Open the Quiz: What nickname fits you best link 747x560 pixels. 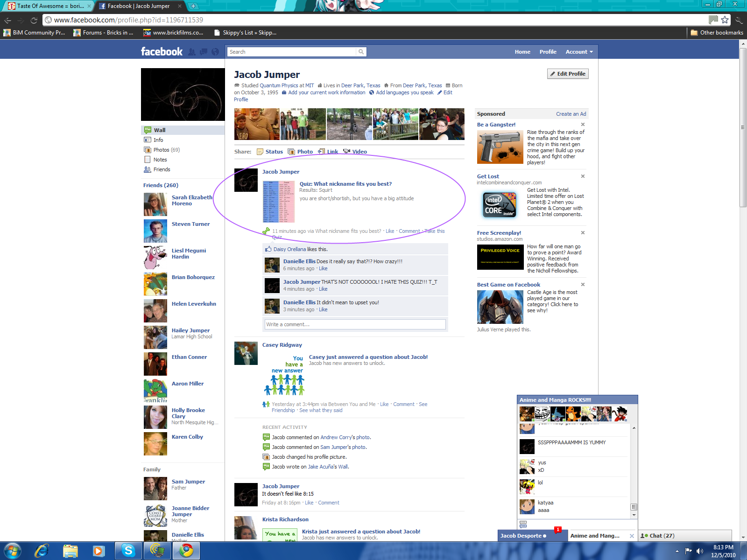point(345,184)
